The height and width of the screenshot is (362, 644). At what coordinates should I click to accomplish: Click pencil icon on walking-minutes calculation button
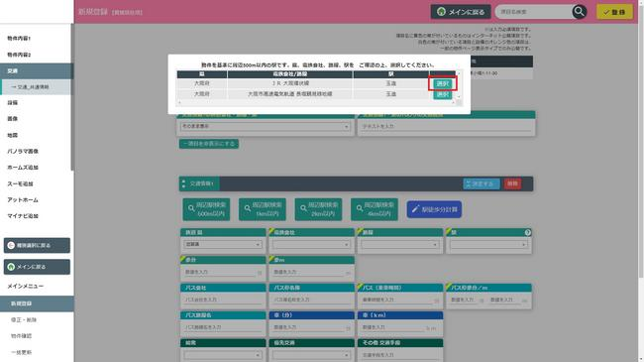coord(415,209)
